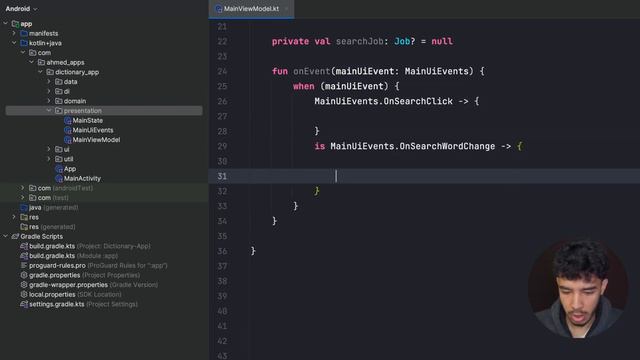Click the res (generated) folder icon
Screen dimensions: 640x360
pos(24,227)
